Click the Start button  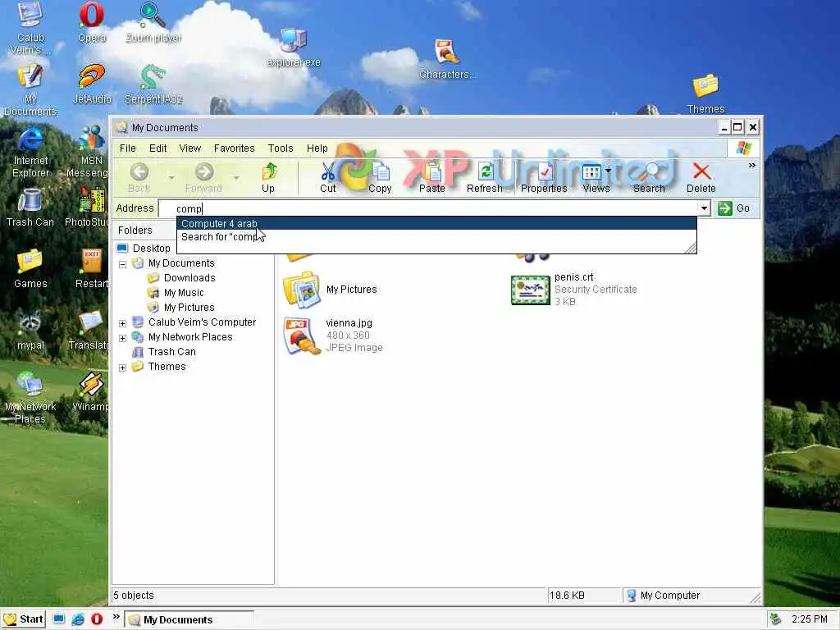click(23, 619)
